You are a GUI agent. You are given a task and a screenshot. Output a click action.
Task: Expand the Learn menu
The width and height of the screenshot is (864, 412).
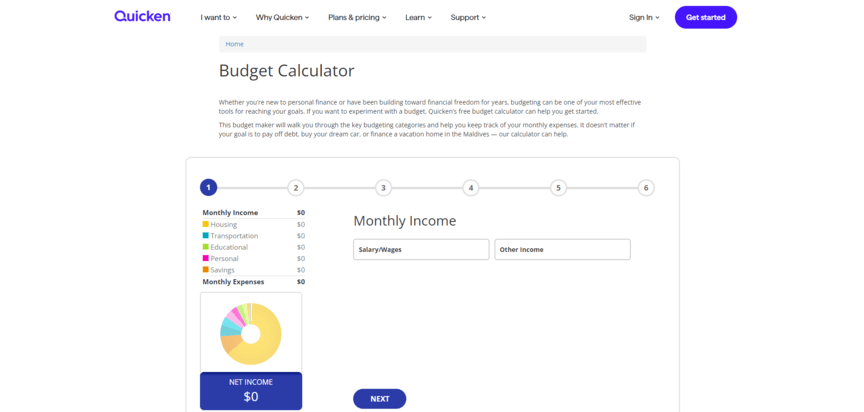tap(418, 18)
